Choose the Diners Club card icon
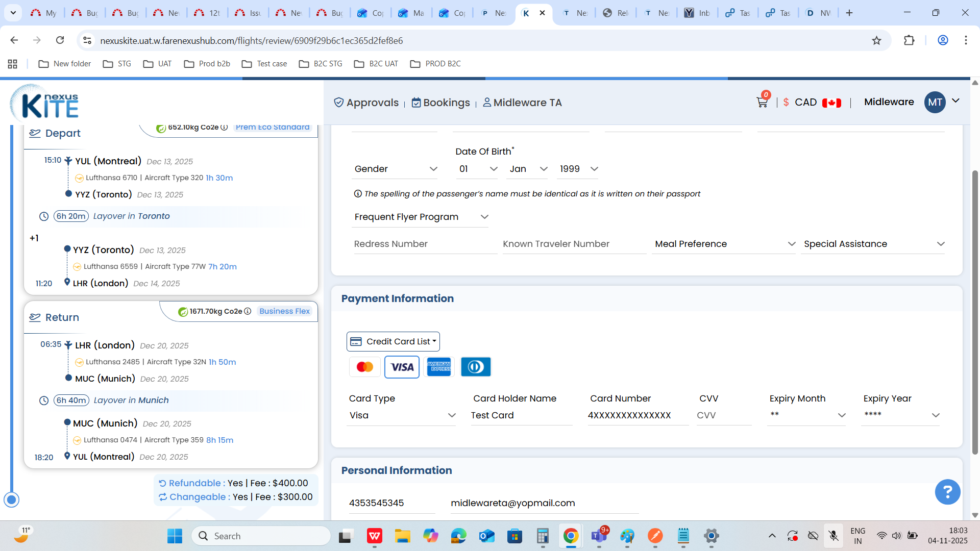Viewport: 980px width, 551px height. click(476, 367)
